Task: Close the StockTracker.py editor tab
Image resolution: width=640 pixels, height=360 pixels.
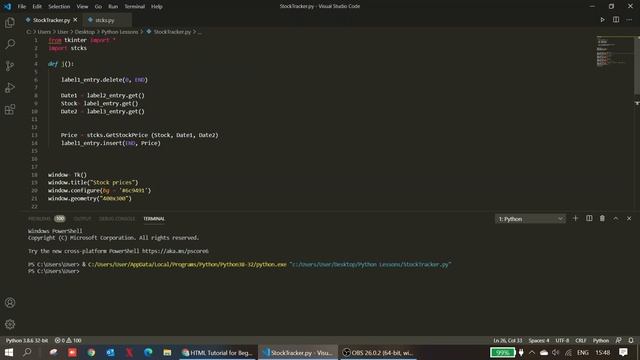Action: (75, 20)
